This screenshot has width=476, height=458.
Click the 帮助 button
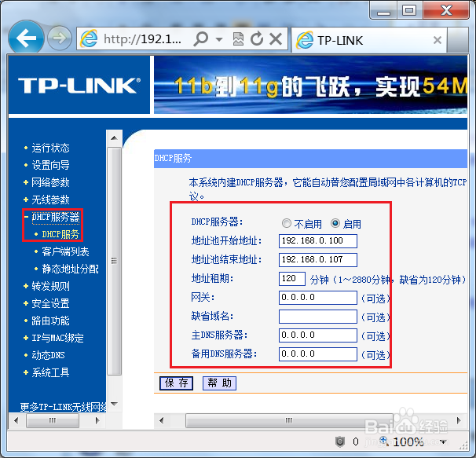pyautogui.click(x=219, y=383)
